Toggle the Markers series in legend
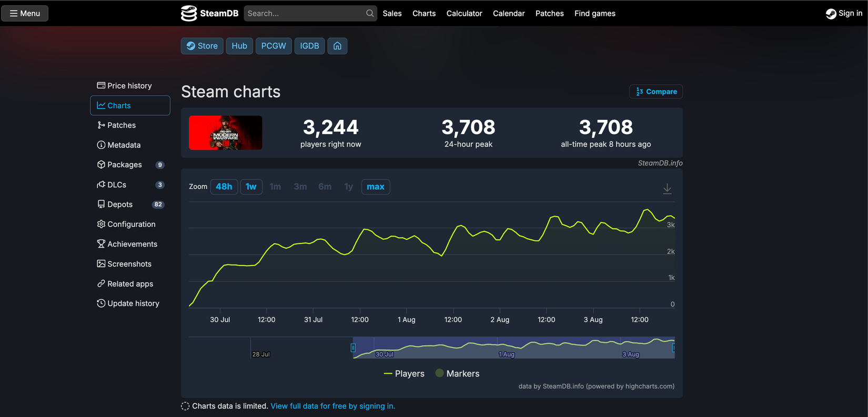 click(x=458, y=373)
